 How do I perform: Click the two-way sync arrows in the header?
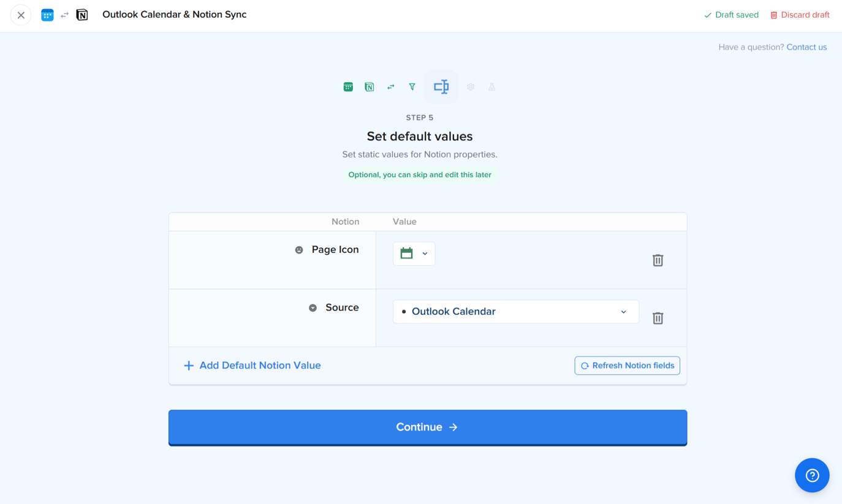(x=64, y=15)
